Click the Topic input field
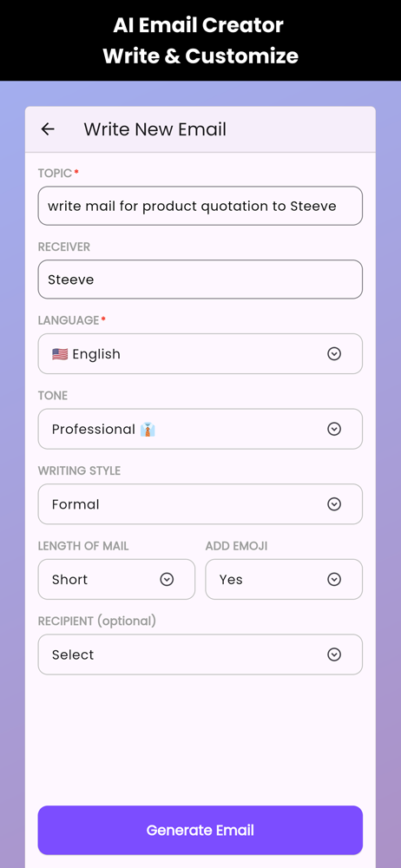 click(200, 206)
